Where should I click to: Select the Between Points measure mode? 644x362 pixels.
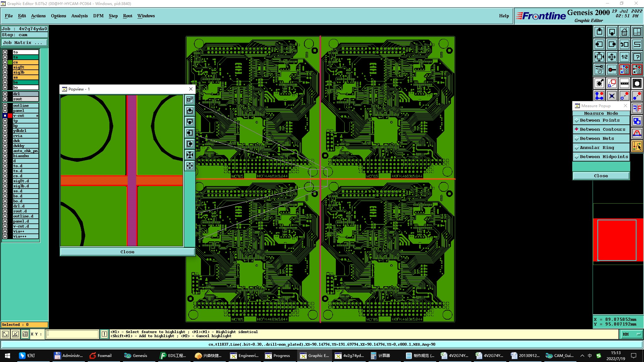point(600,120)
